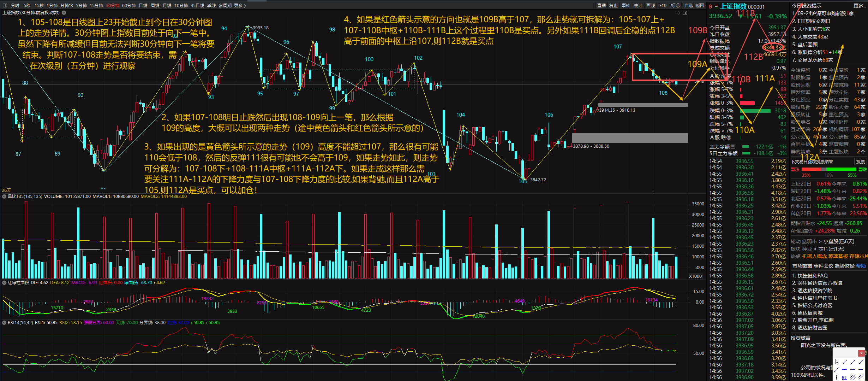Click the green list icon beside 上证指数
This screenshot has width=868, height=381.
(716, 7)
